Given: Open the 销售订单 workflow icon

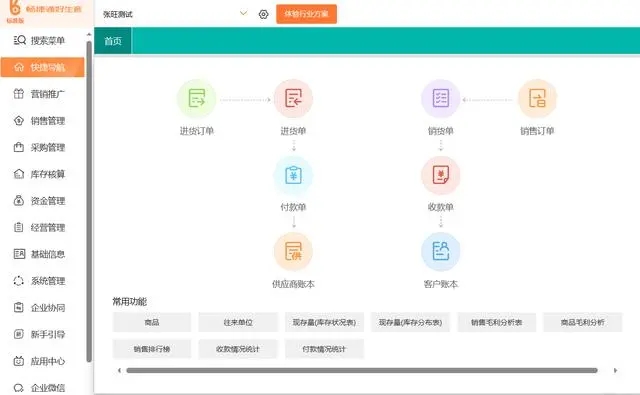Looking at the screenshot, I should click(x=537, y=98).
